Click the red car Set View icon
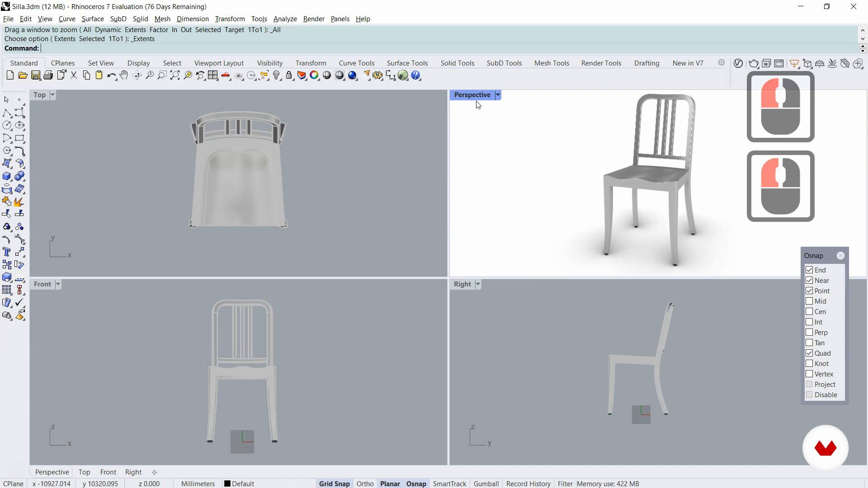Viewport: 868px width, 488px height. click(x=226, y=75)
